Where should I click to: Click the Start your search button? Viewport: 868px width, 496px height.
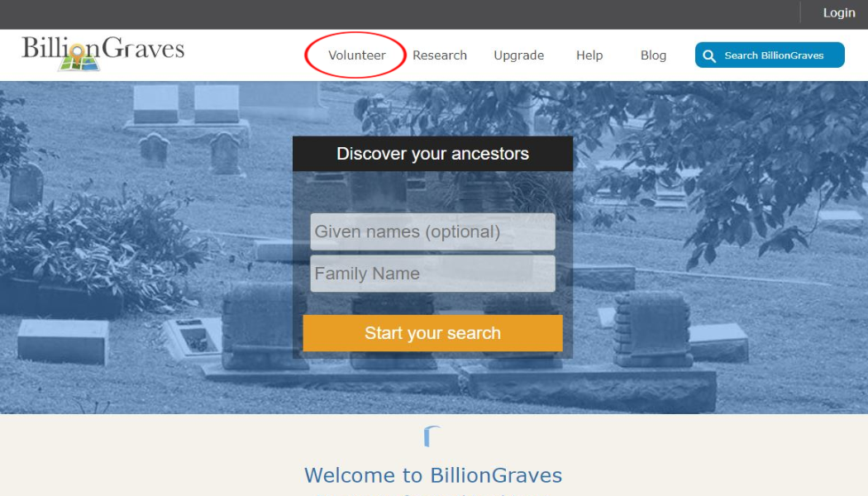click(432, 333)
